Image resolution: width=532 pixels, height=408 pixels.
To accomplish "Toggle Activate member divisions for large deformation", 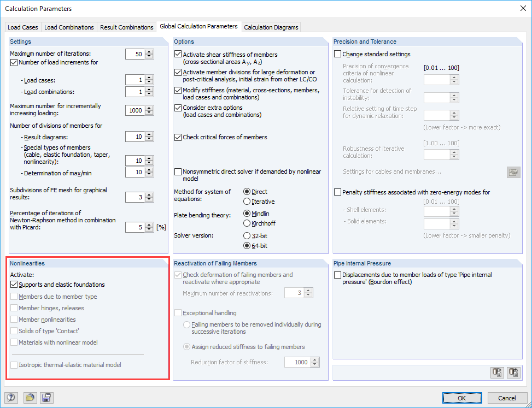I will 178,72.
